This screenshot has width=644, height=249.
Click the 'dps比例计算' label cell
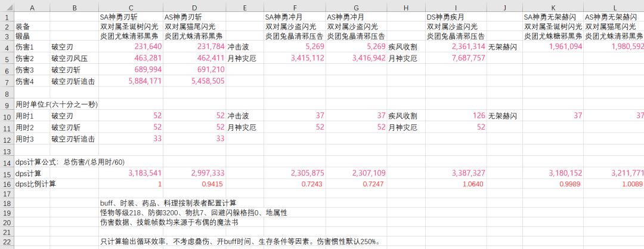(x=35, y=184)
